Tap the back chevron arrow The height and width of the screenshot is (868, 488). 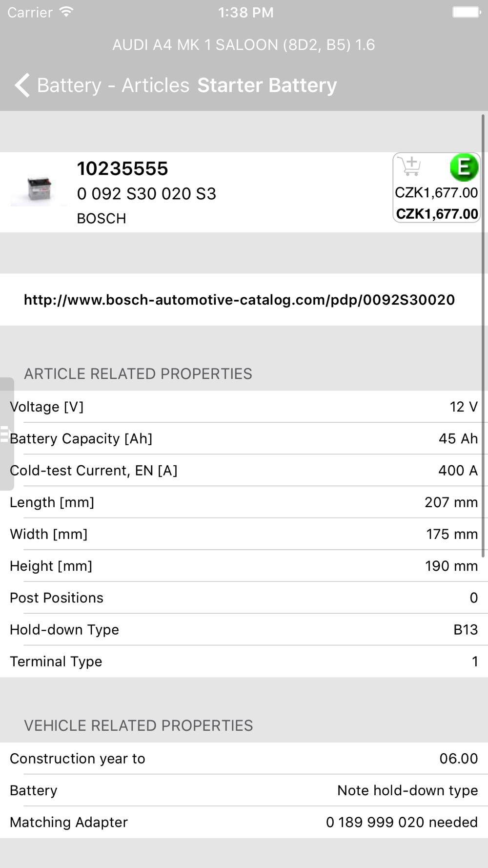(22, 85)
